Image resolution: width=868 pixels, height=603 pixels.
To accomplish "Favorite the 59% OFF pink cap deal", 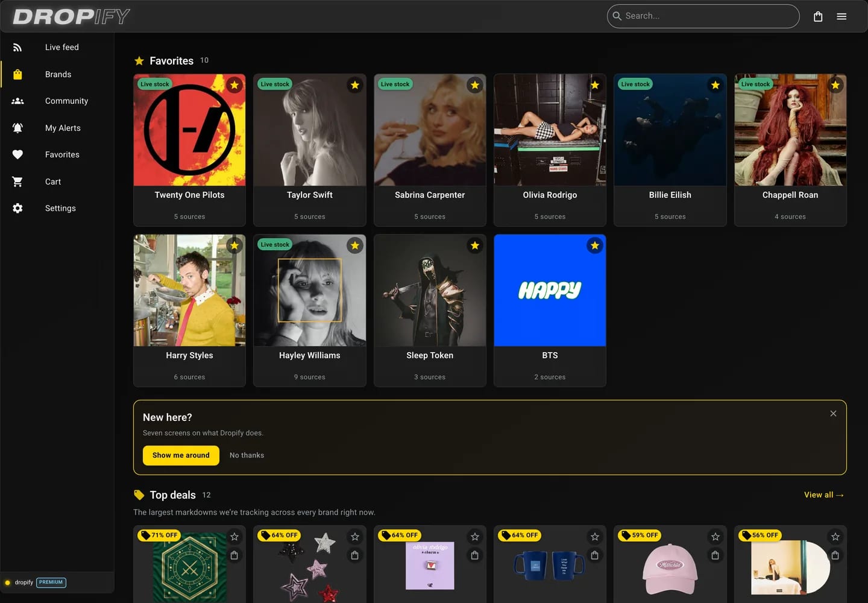I will pyautogui.click(x=715, y=537).
